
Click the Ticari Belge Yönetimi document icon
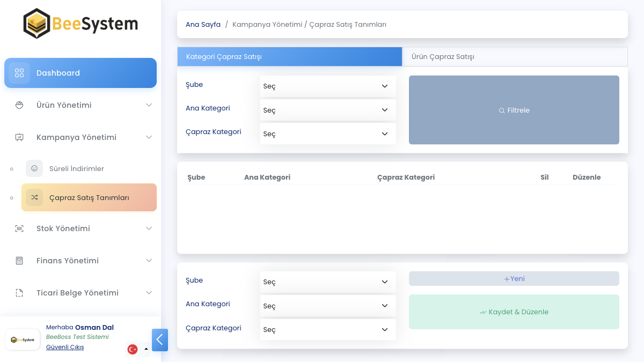coord(19,293)
